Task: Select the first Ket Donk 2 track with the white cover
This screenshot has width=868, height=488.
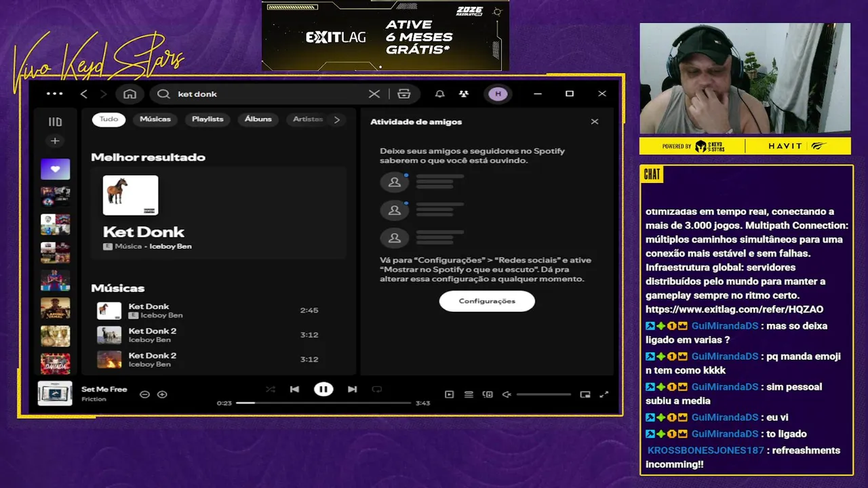Action: pos(218,335)
